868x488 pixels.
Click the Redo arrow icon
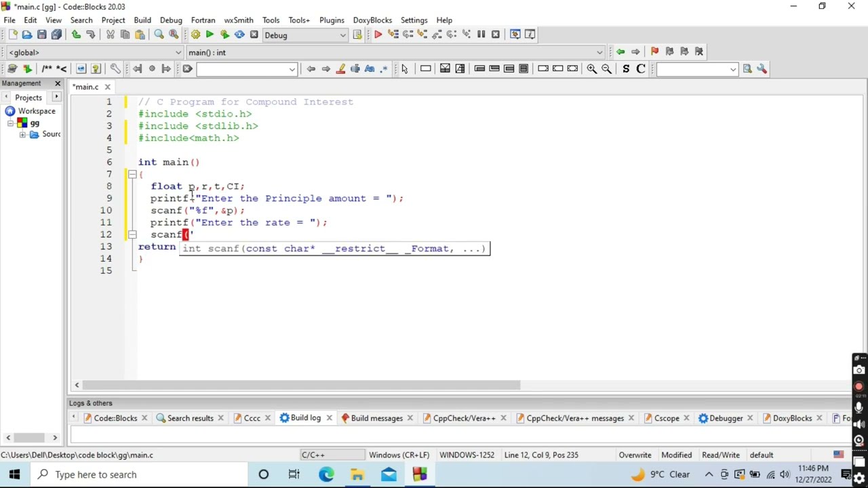(x=91, y=35)
